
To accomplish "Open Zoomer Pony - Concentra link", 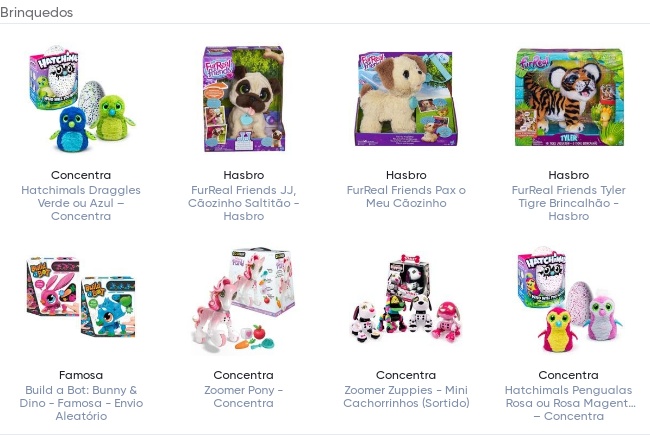I will [244, 396].
